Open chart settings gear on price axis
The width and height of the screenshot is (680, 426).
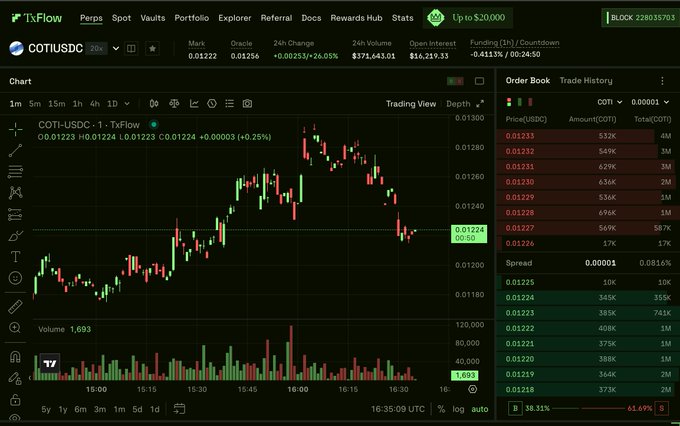[x=473, y=389]
